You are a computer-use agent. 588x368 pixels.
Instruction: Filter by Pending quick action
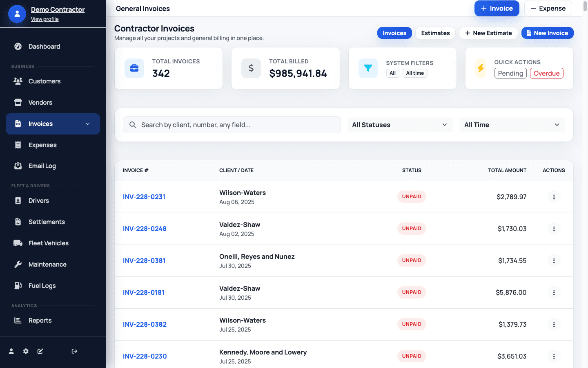coord(510,73)
